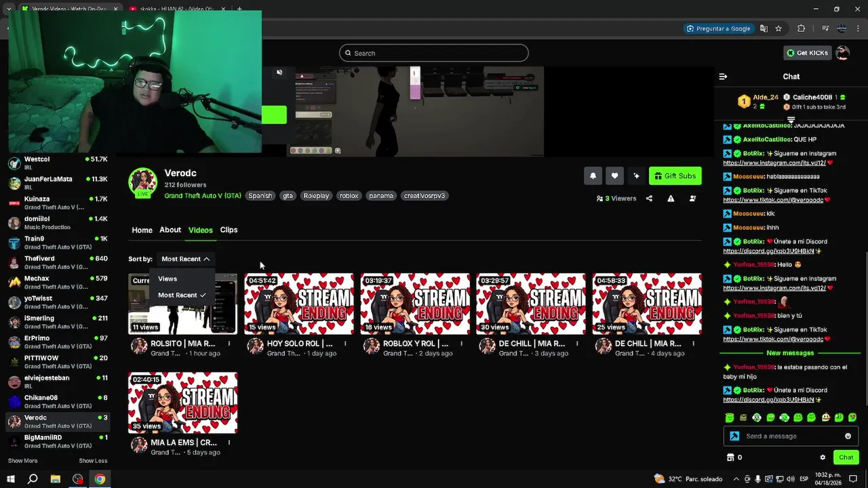
Task: Click the Send a message field
Action: tap(791, 436)
